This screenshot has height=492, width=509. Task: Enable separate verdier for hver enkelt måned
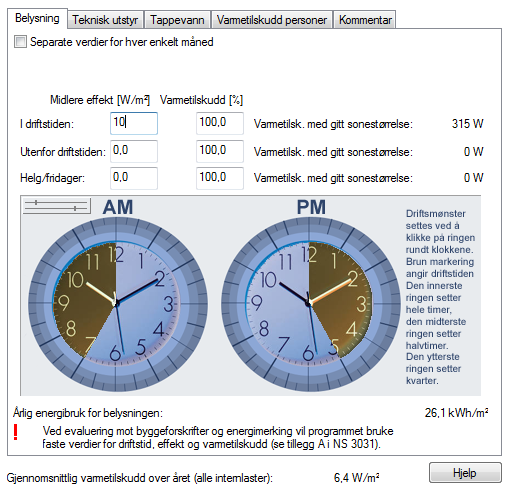20,42
